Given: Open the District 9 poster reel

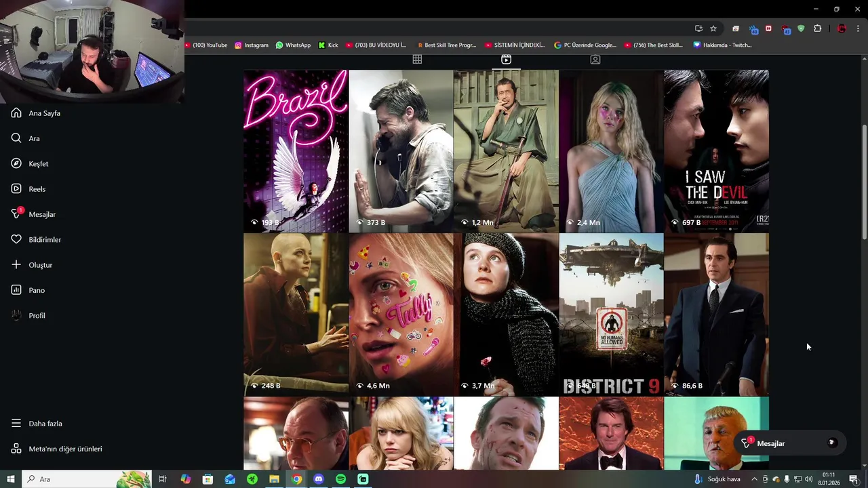Looking at the screenshot, I should click(611, 314).
